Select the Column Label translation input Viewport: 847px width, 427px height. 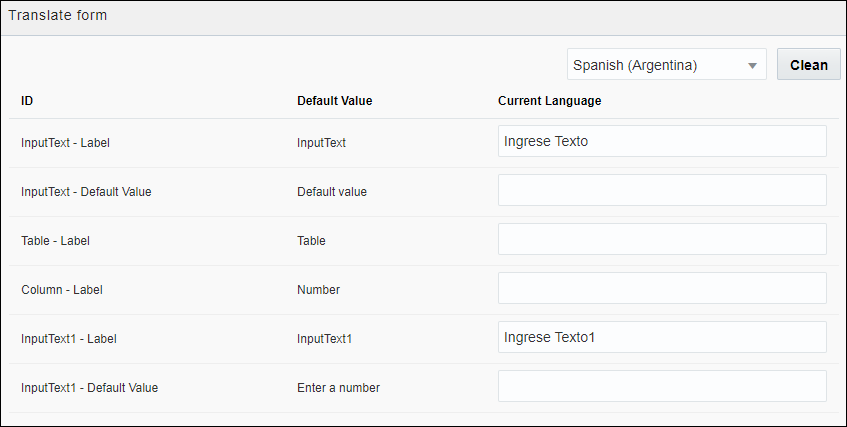pyautogui.click(x=662, y=288)
